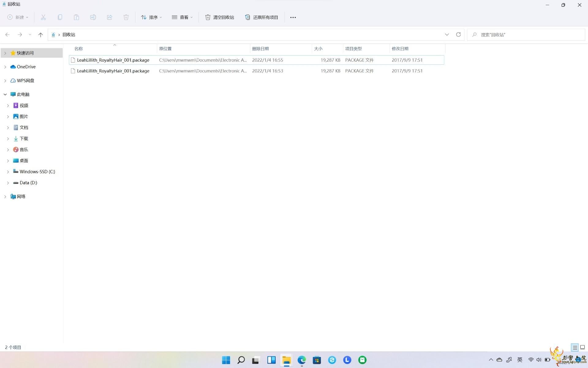588x368 pixels.
Task: Sort by 大小 column header
Action: tap(318, 49)
